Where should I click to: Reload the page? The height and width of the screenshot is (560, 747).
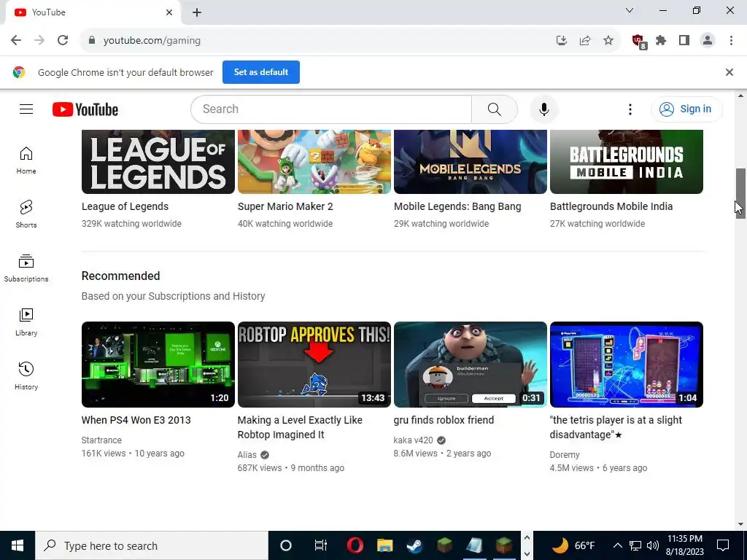(x=63, y=41)
